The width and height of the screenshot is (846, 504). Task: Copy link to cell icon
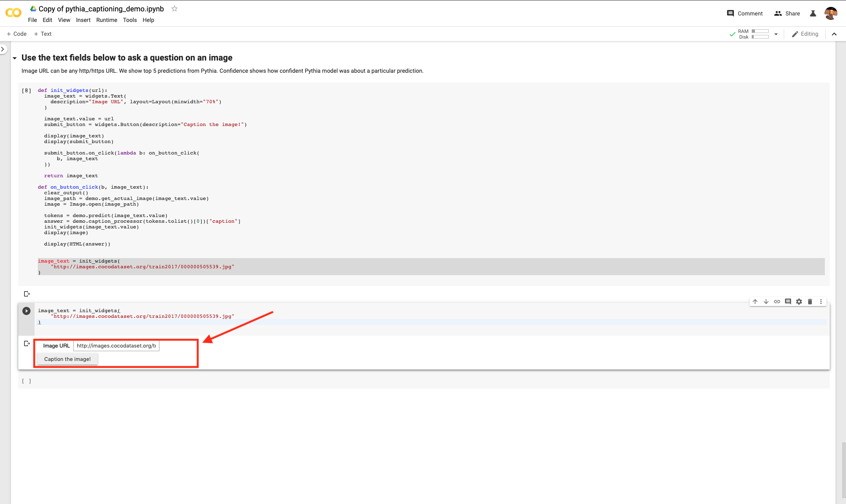point(777,302)
